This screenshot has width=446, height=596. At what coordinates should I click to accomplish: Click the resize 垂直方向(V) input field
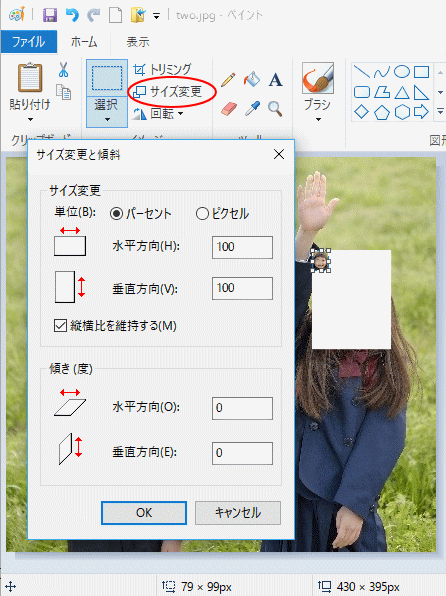point(242,288)
